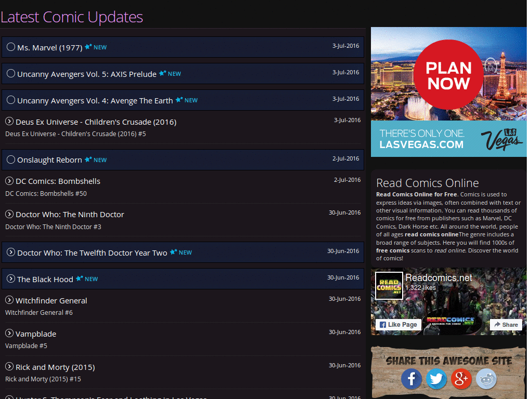Click the 2-Jul-2016 date on the Onslaught Reborn row

coord(345,158)
